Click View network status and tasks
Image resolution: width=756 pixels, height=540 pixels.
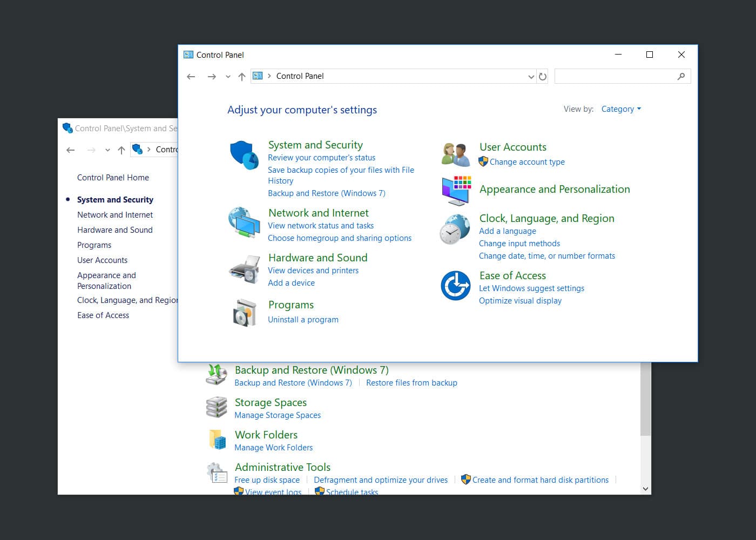click(321, 226)
